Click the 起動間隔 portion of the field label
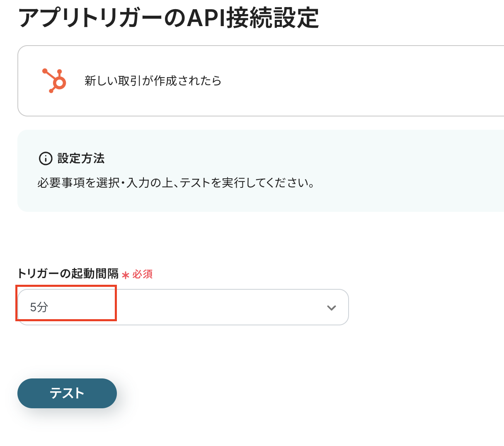Screen dimensions: 504x446 click(x=95, y=274)
